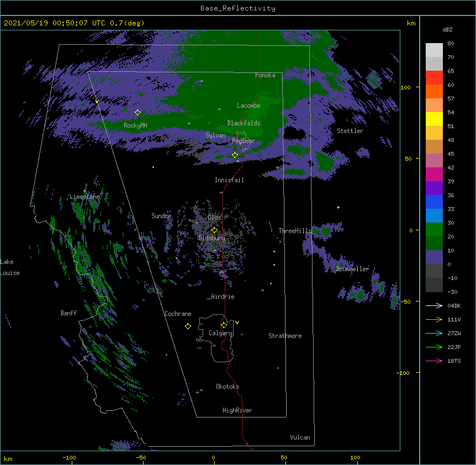Click the yellow station marker near Olds
Image resolution: width=476 pixels, height=465 pixels.
pyautogui.click(x=214, y=230)
